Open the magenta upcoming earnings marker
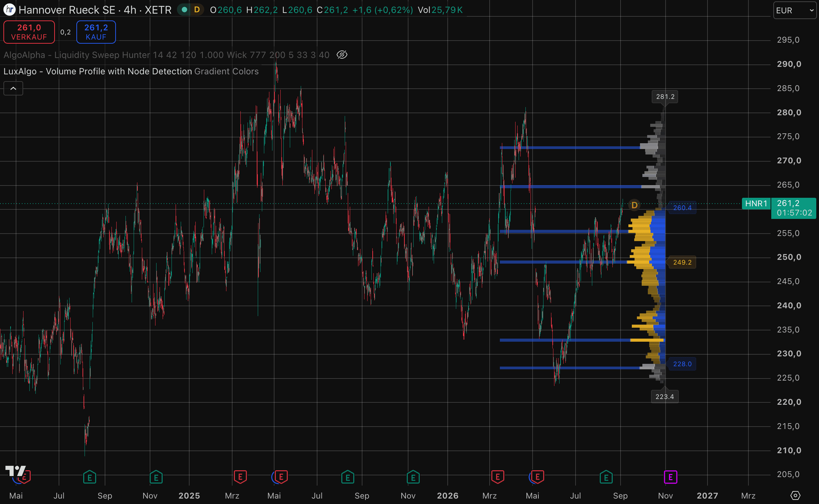This screenshot has height=504, width=819. point(671,477)
